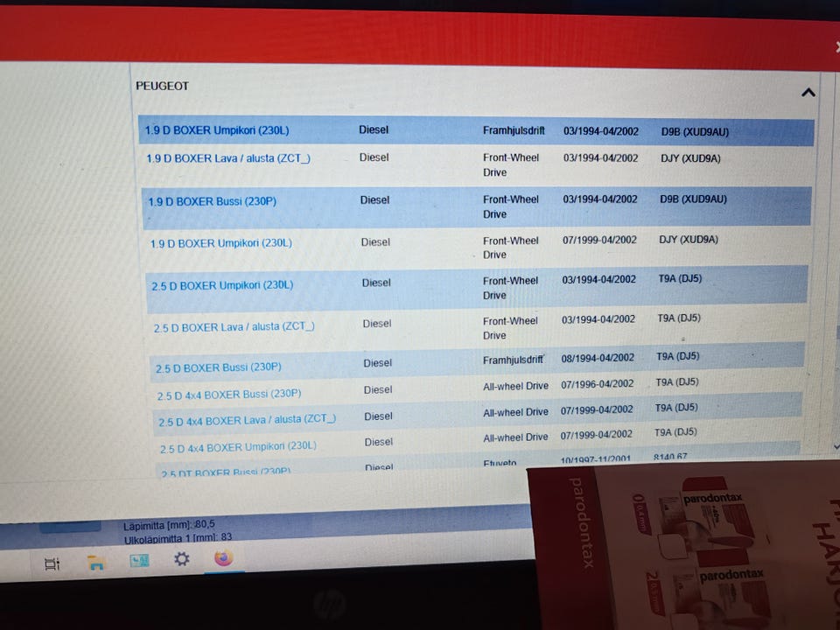Click Diesel in the 2.5 D Umpikori row
840x630 pixels.
(x=376, y=283)
